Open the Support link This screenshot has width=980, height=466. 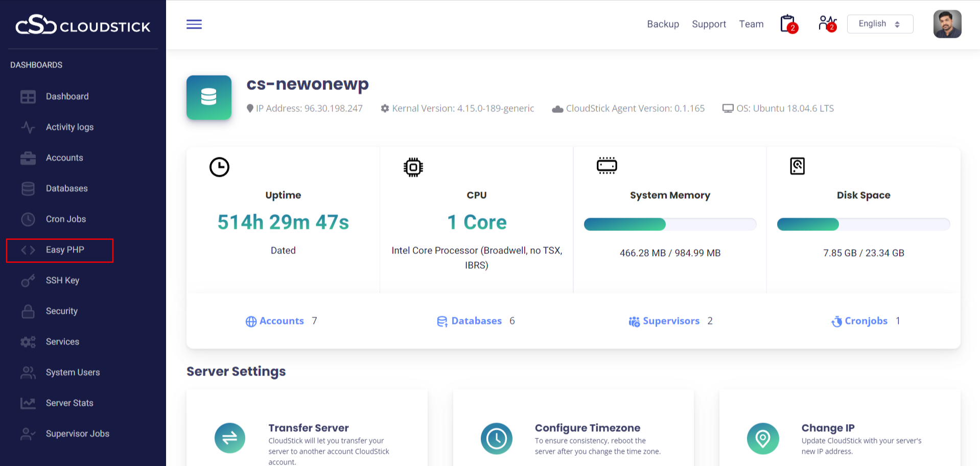point(709,24)
